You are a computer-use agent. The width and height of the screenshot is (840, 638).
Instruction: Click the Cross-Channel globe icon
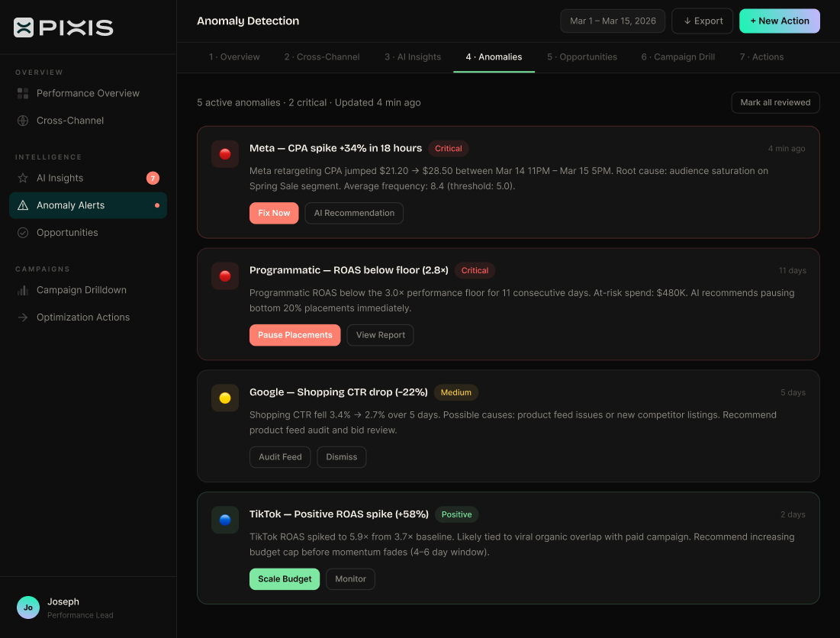(23, 121)
